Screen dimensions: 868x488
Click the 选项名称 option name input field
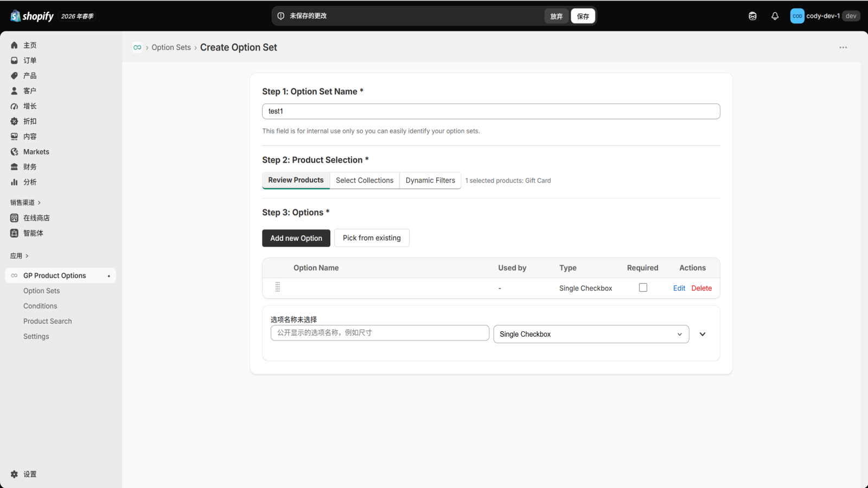tap(380, 333)
